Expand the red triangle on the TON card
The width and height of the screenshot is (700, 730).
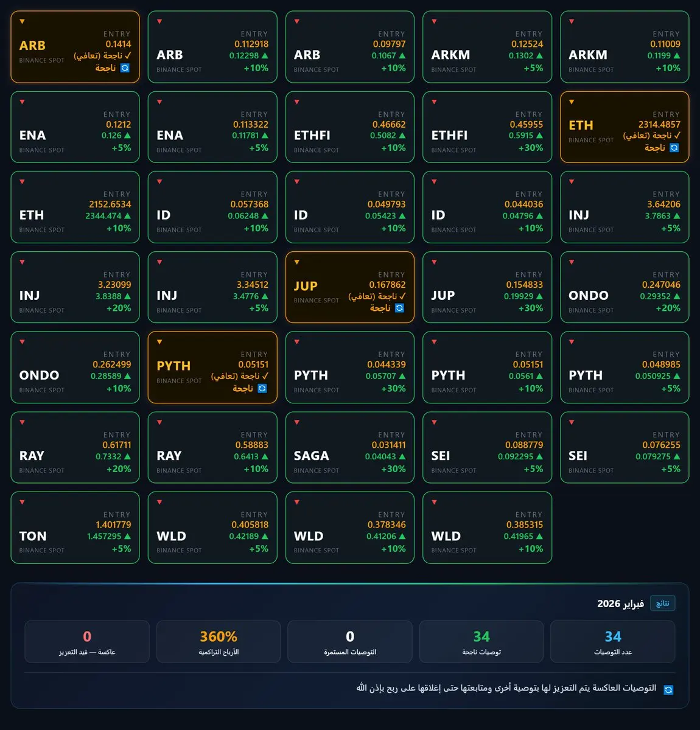coord(23,502)
